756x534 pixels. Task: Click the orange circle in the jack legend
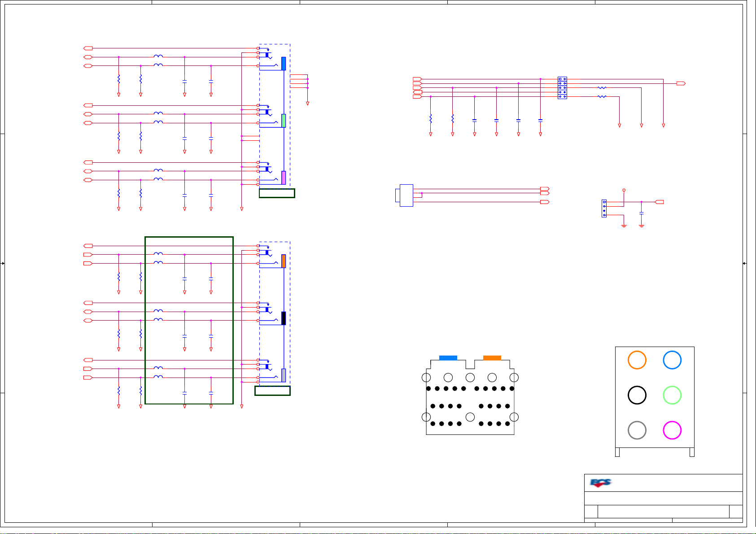[637, 360]
